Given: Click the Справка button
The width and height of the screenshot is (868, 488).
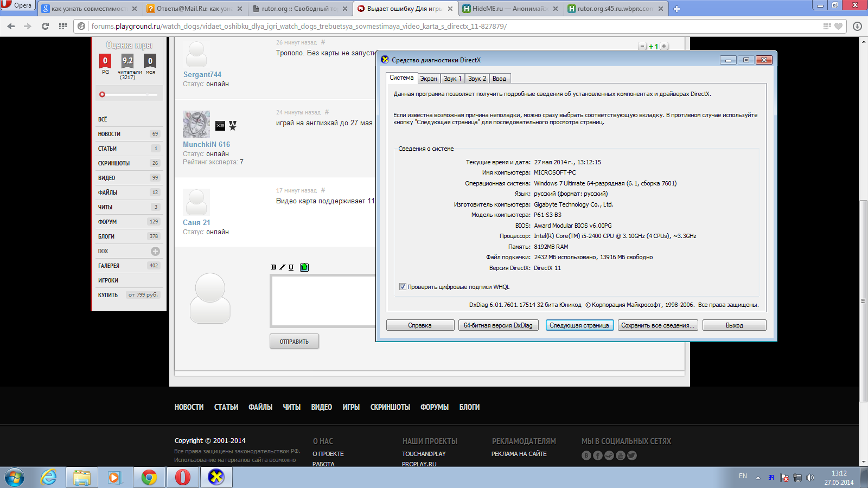Looking at the screenshot, I should pos(420,325).
